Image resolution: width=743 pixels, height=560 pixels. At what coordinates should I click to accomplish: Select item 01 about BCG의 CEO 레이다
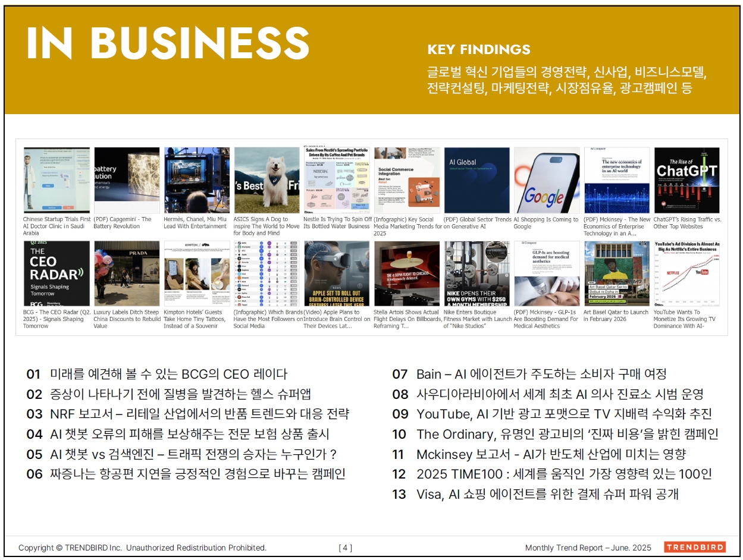click(157, 374)
